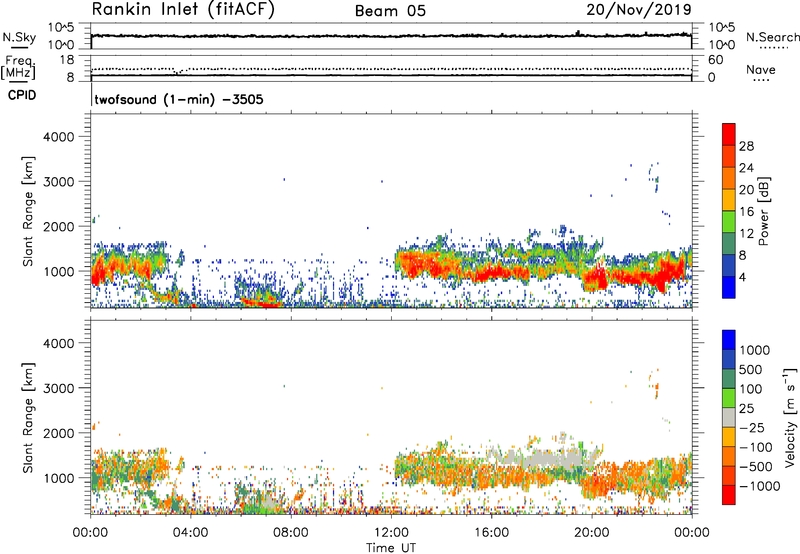Screen dimensions: 800x554
Task: Click 'twofsound (1-min) -3505' text
Action: [x=179, y=99]
